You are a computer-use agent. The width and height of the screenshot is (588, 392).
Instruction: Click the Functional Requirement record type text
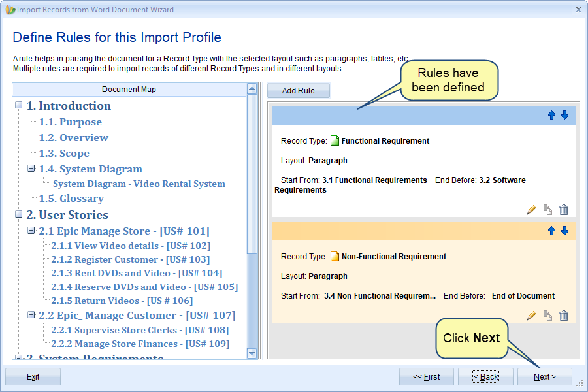385,141
